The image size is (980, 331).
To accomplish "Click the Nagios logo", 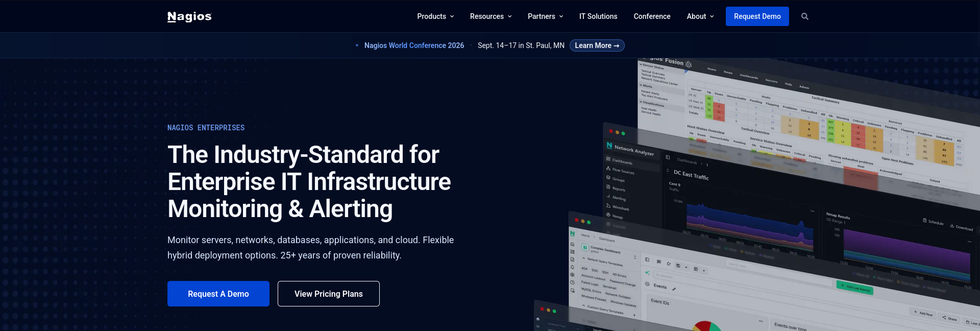I will [x=189, y=16].
